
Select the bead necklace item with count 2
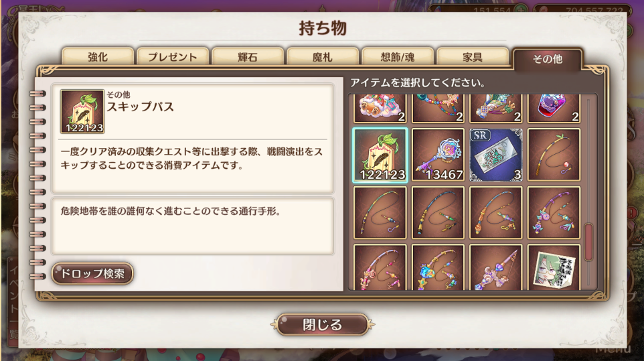(x=438, y=109)
